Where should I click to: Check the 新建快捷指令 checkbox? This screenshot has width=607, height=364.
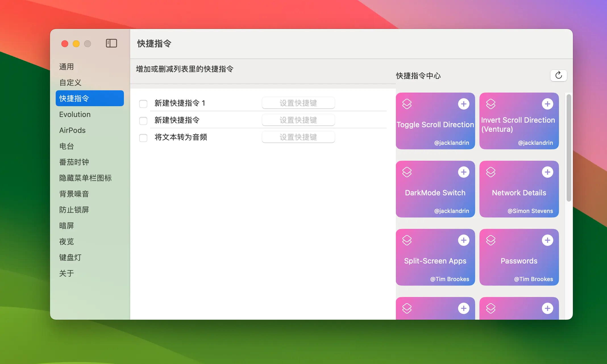[143, 121]
